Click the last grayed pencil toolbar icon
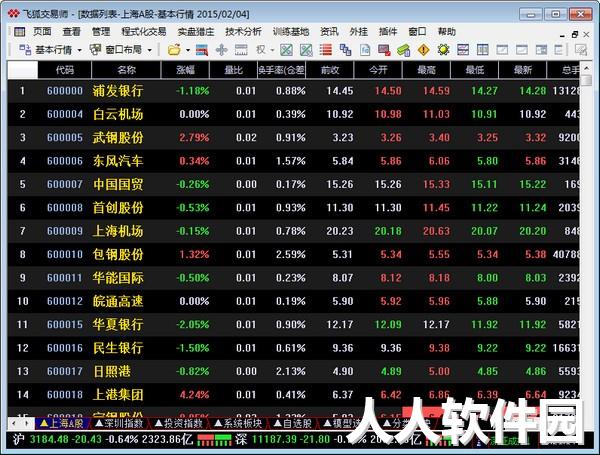Image resolution: width=600 pixels, height=455 pixels. pos(581,50)
